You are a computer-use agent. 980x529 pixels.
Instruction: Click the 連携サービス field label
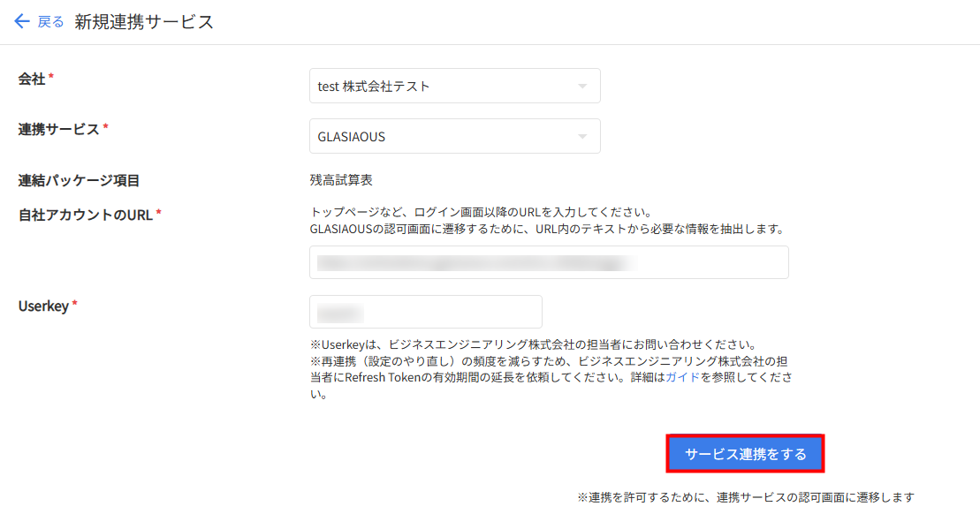tap(58, 129)
